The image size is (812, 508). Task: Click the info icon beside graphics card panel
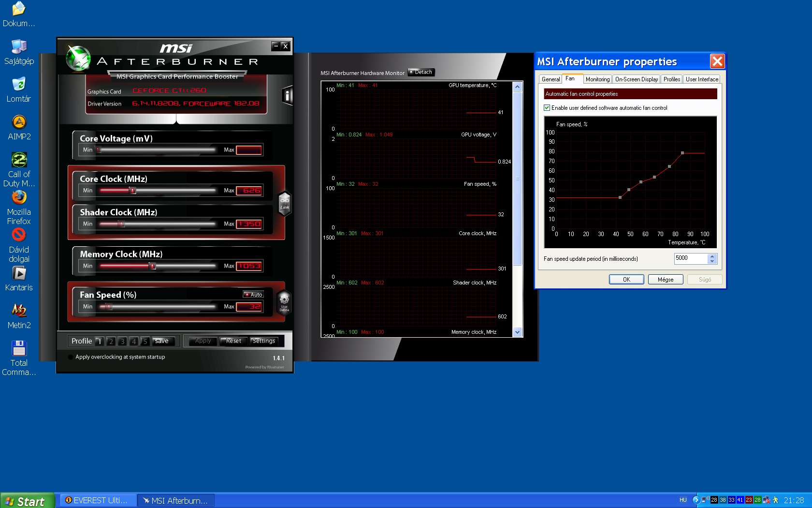pyautogui.click(x=287, y=95)
